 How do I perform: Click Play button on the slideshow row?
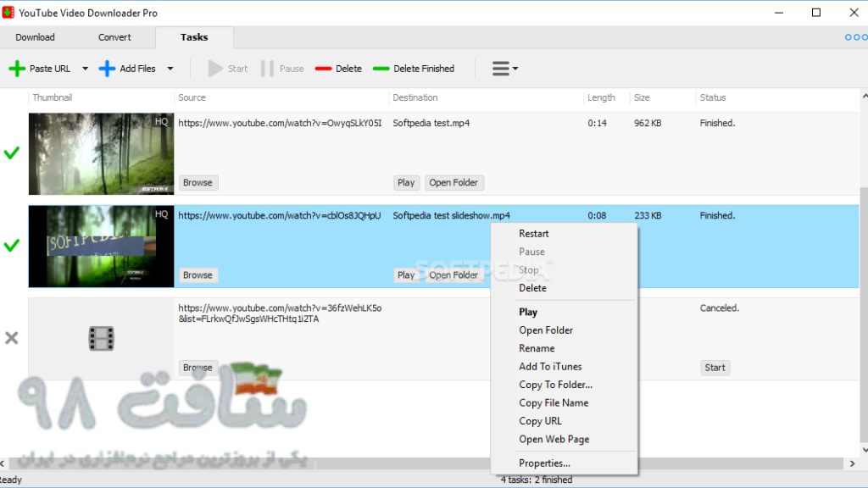pos(406,275)
